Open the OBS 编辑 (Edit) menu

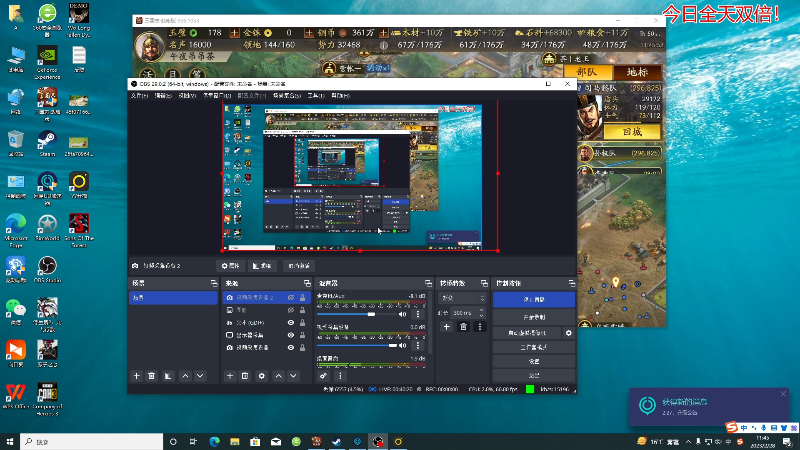click(163, 95)
